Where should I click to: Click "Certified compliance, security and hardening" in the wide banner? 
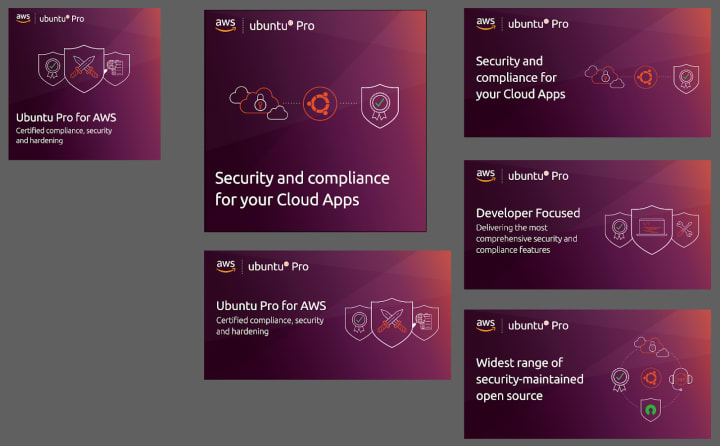(x=270, y=326)
